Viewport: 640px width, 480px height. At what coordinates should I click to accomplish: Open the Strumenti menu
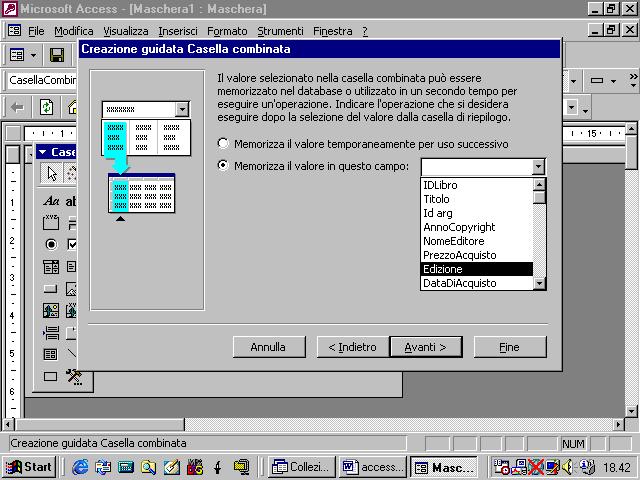[x=280, y=31]
